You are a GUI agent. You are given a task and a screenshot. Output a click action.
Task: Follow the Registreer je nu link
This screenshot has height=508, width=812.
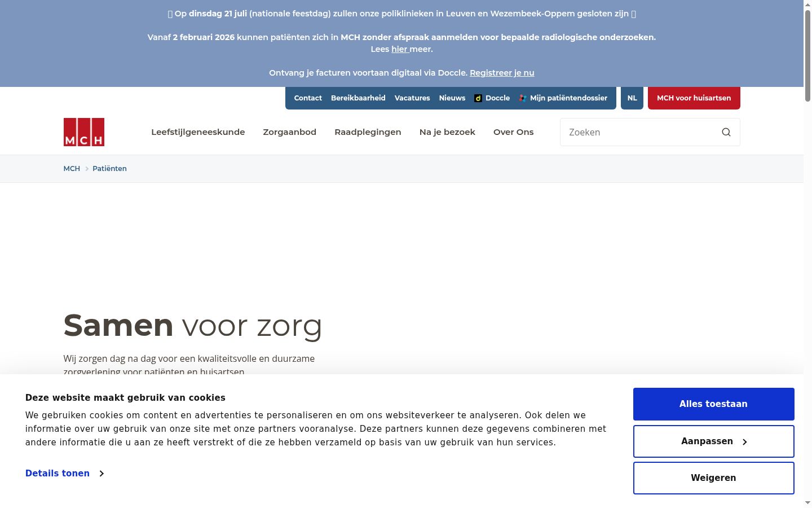tap(502, 73)
